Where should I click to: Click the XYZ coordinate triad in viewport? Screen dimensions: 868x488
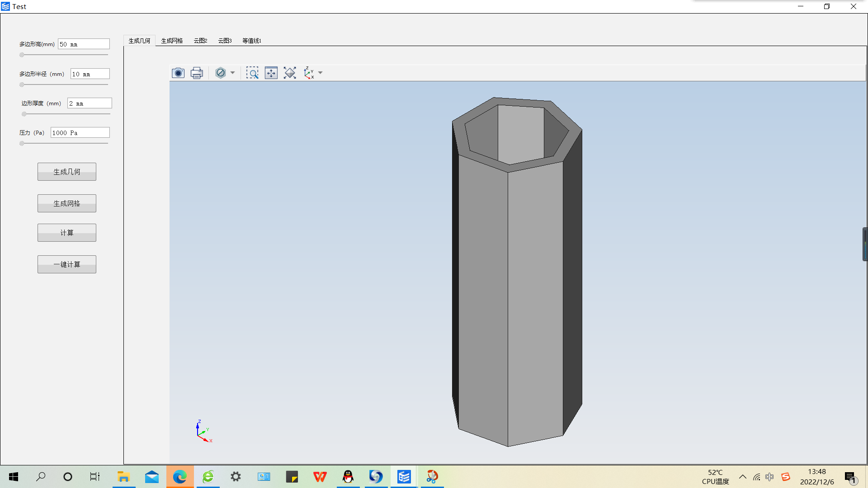click(204, 432)
